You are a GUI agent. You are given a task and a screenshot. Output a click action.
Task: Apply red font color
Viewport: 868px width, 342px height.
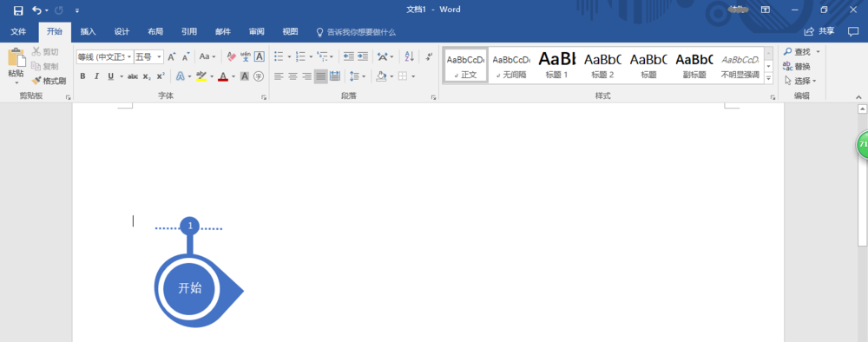point(223,76)
